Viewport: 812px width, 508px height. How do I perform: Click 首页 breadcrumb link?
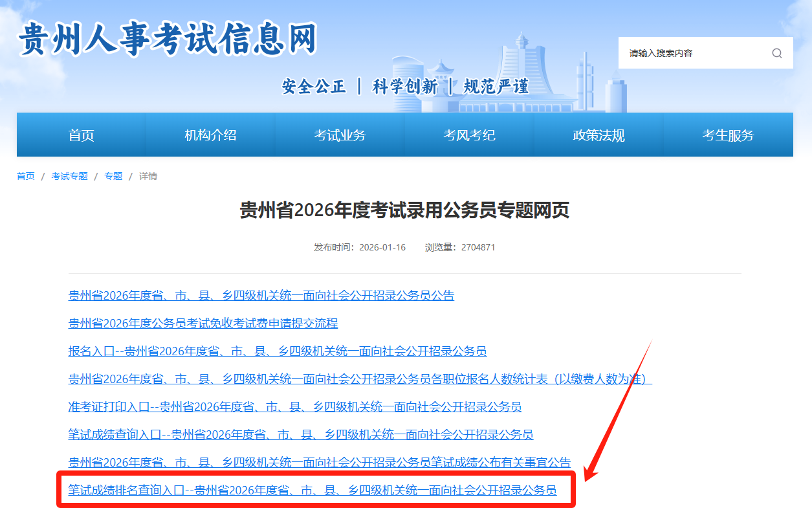[26, 176]
